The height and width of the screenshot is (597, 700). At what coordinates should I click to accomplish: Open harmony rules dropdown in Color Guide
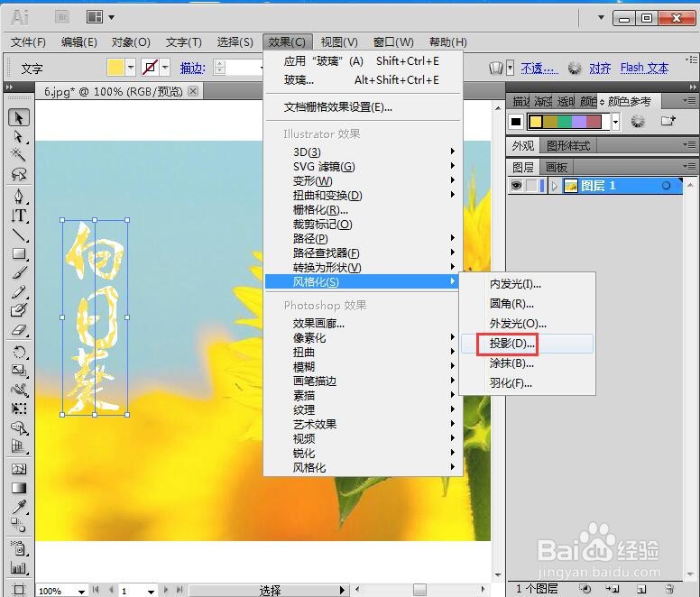pyautogui.click(x=615, y=122)
